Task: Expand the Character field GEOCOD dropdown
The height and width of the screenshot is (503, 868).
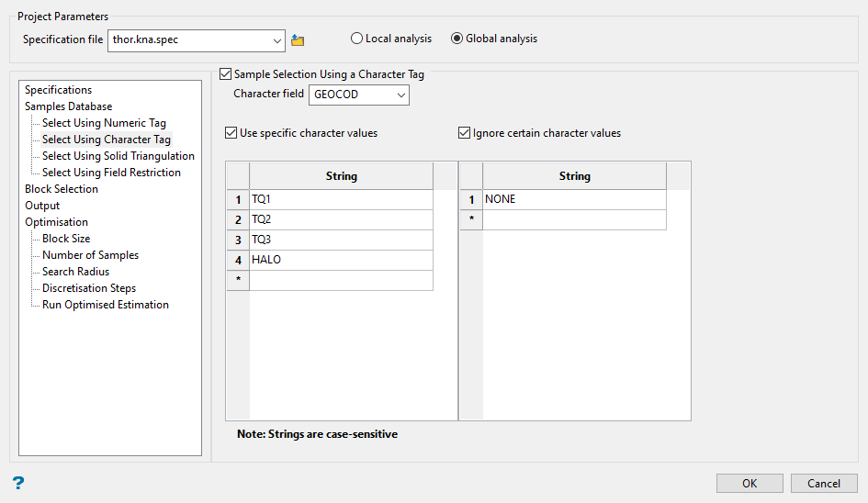Action: (x=400, y=95)
